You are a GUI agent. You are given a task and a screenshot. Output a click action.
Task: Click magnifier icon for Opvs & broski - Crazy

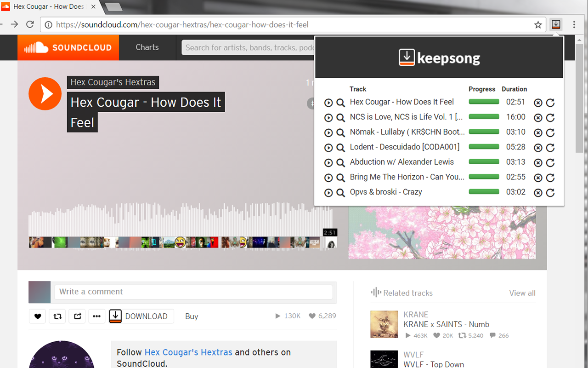click(340, 193)
